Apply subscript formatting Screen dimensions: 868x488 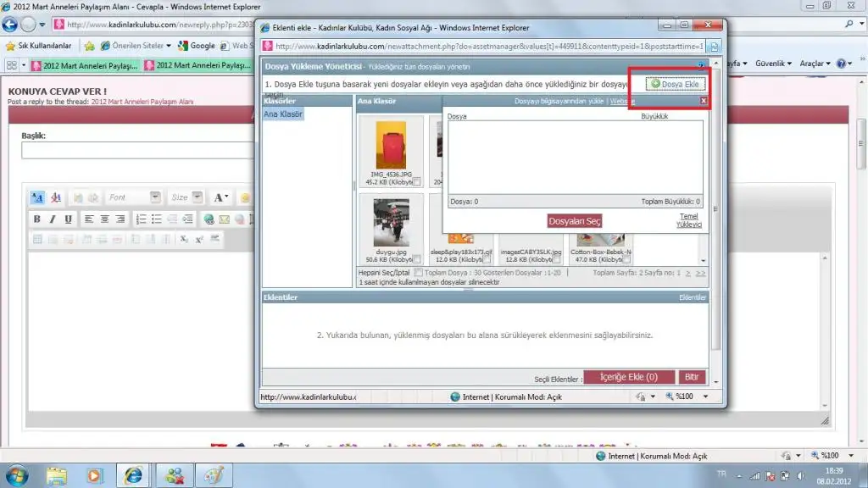[184, 239]
